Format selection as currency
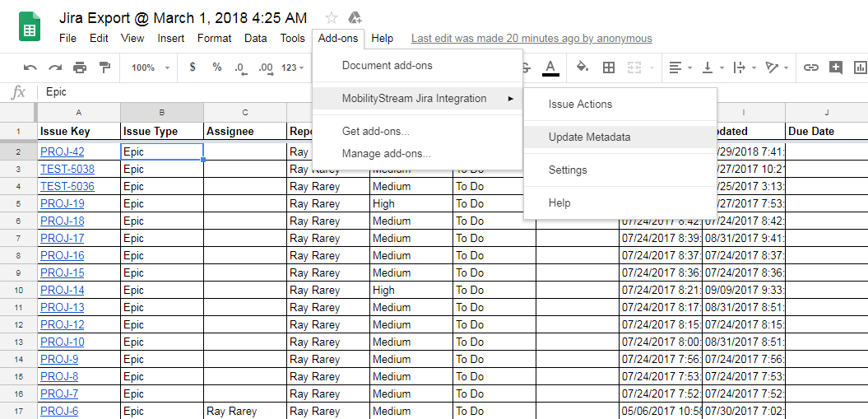 (x=193, y=68)
